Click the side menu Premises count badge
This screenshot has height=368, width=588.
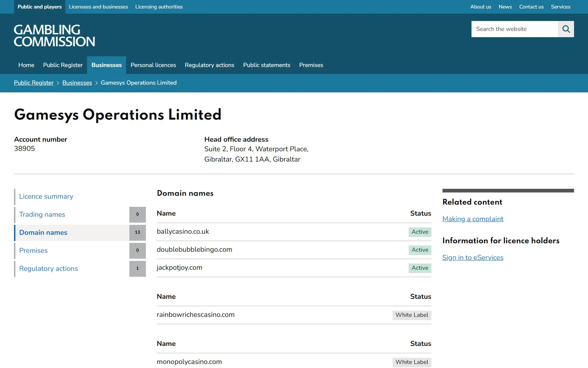click(137, 251)
